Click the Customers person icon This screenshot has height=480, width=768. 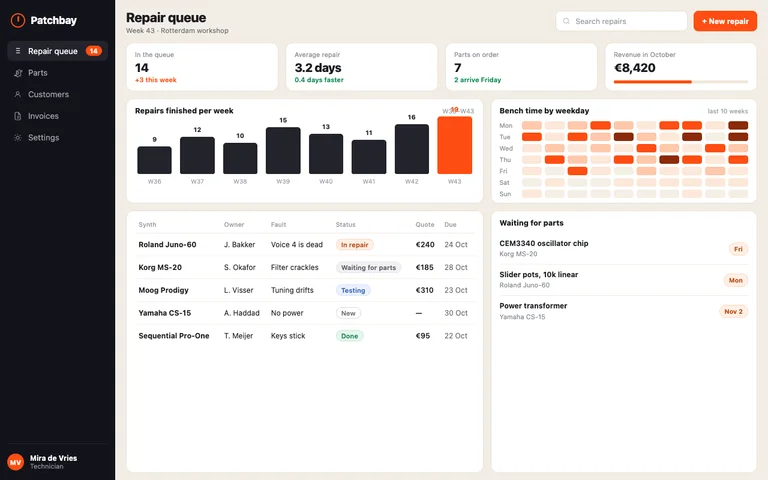18,94
